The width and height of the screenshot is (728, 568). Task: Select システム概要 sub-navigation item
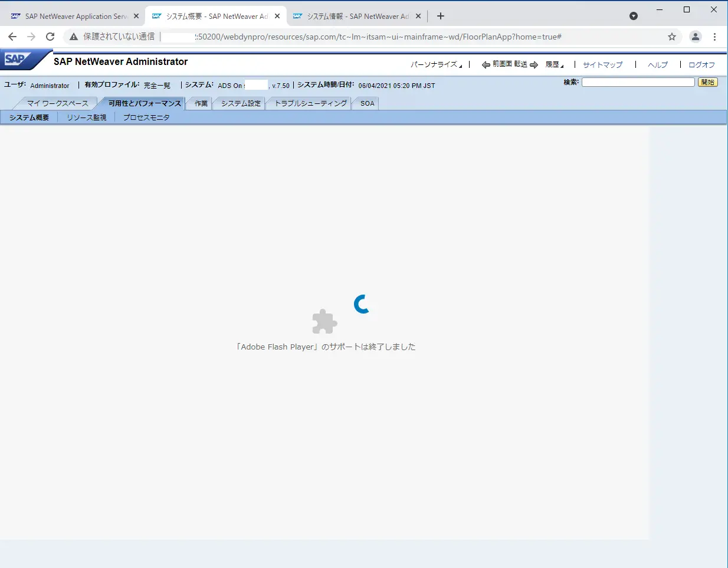(x=29, y=117)
